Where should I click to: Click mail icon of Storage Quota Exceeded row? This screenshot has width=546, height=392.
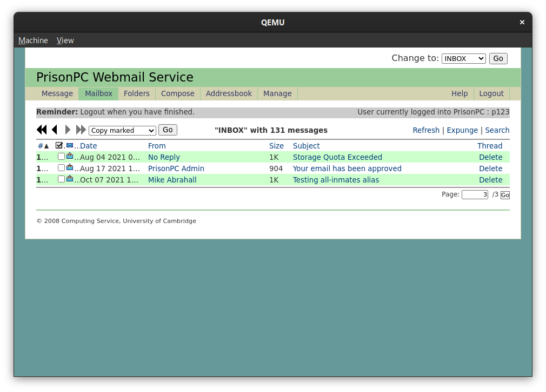70,156
